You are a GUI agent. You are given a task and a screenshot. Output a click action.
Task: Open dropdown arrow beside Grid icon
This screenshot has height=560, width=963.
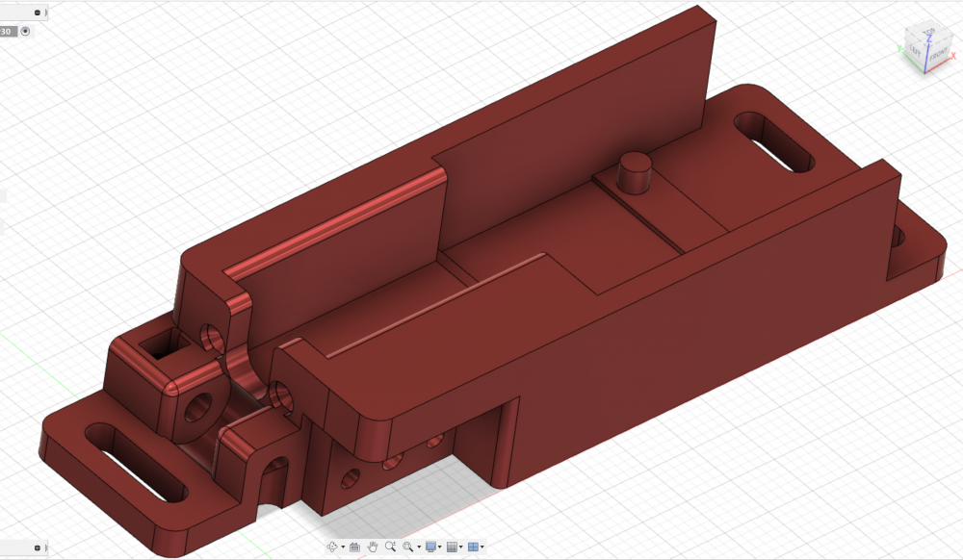(x=460, y=547)
